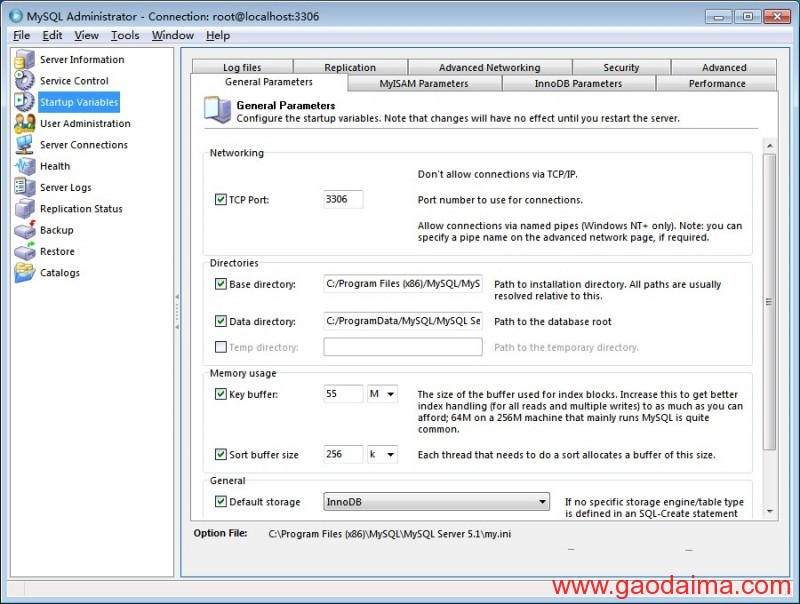Open the Help menu
This screenshot has height=604, width=800.
218,35
